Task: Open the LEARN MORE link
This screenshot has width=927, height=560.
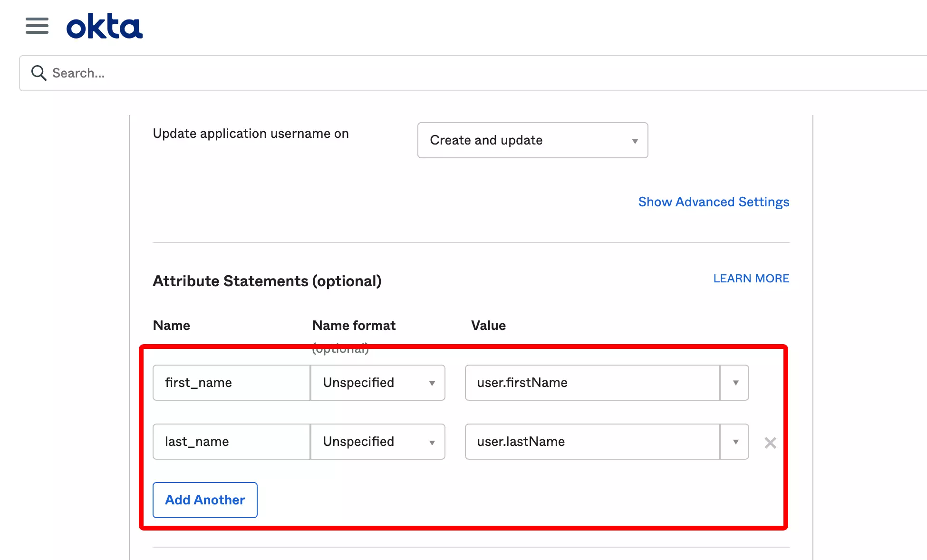Action: [x=751, y=279]
